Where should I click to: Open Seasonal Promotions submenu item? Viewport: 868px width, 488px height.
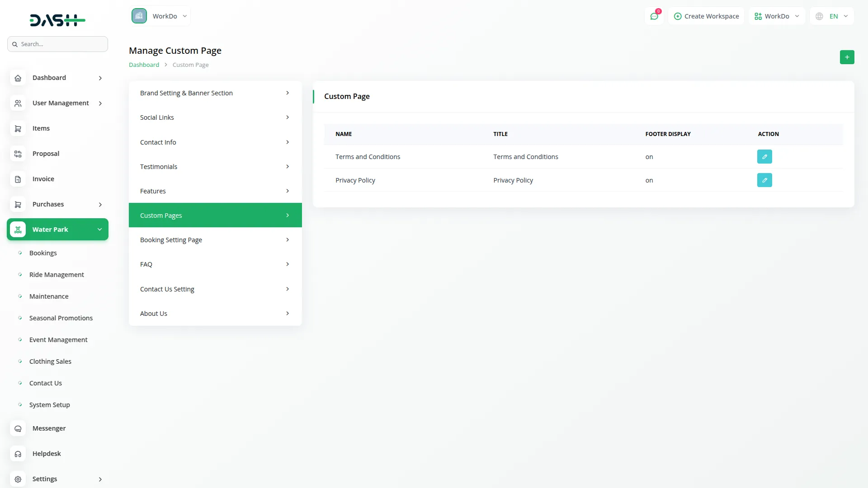61,318
